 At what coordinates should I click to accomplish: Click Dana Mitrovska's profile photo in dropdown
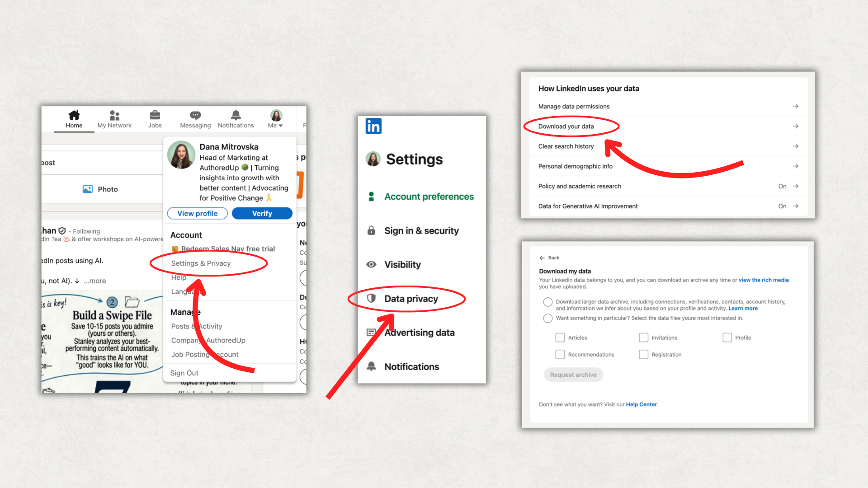pos(181,155)
